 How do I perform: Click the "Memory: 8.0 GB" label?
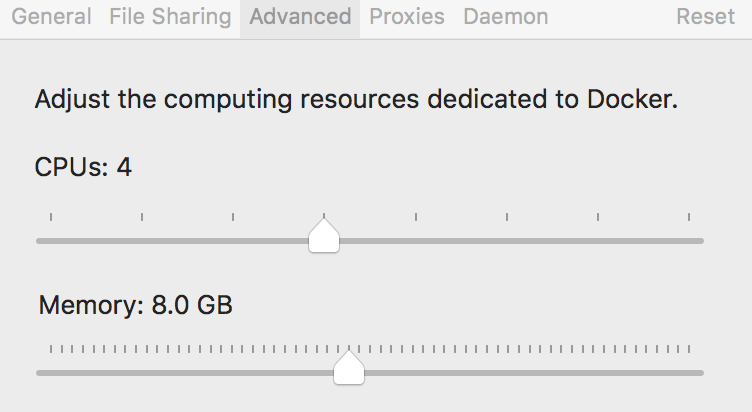pyautogui.click(x=136, y=305)
